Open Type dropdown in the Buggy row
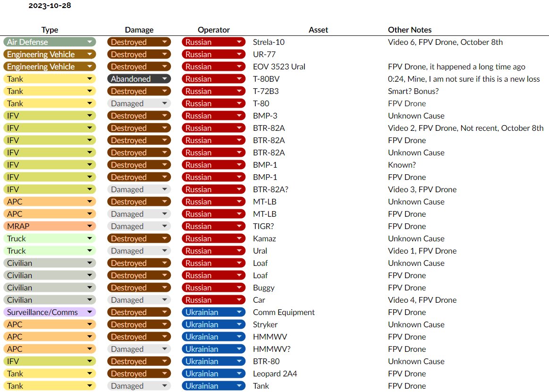This screenshot has height=392, width=549. pyautogui.click(x=50, y=288)
